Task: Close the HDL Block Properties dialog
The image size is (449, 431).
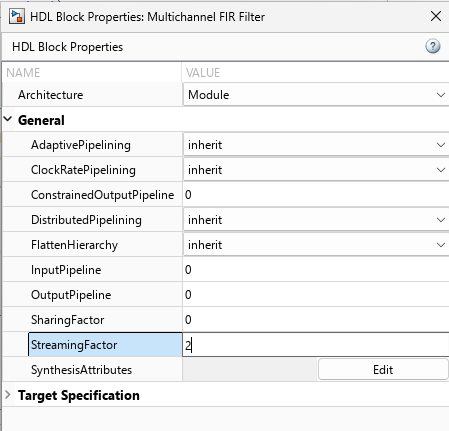Action: (436, 16)
